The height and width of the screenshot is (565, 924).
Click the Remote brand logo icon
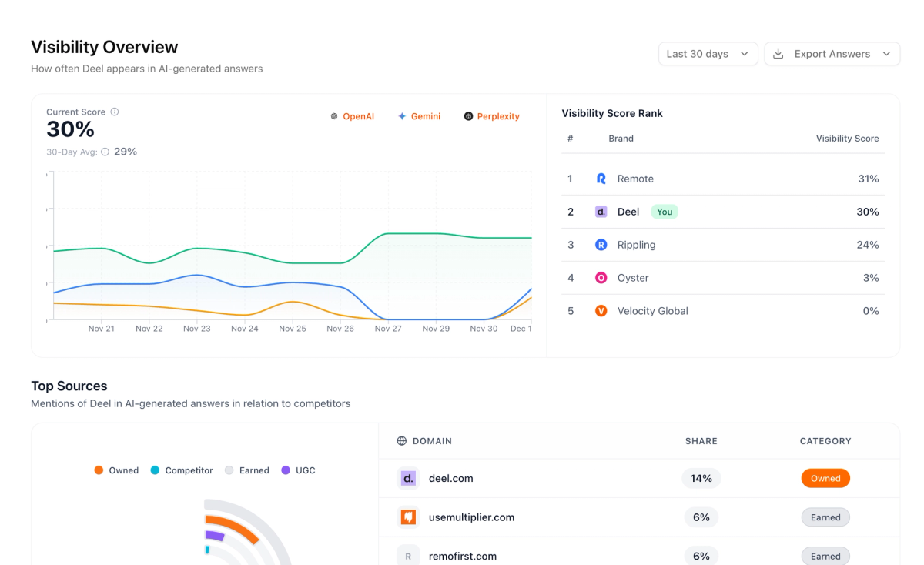[601, 179]
